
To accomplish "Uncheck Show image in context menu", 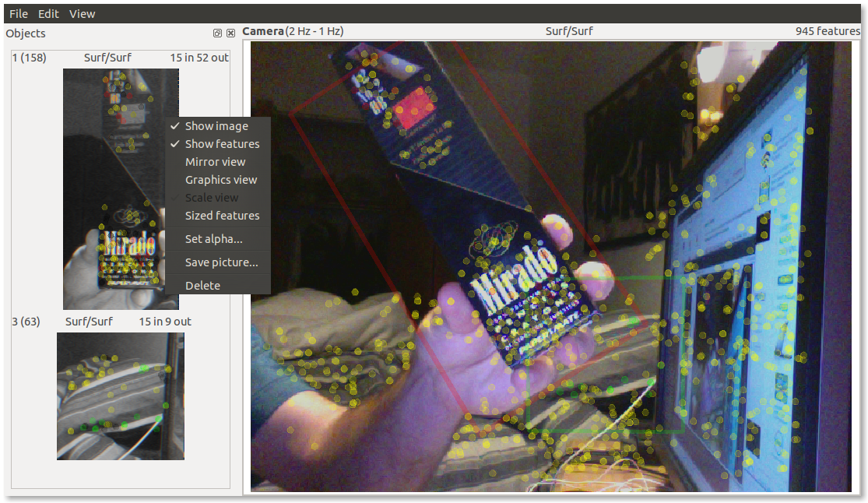I will click(x=216, y=126).
